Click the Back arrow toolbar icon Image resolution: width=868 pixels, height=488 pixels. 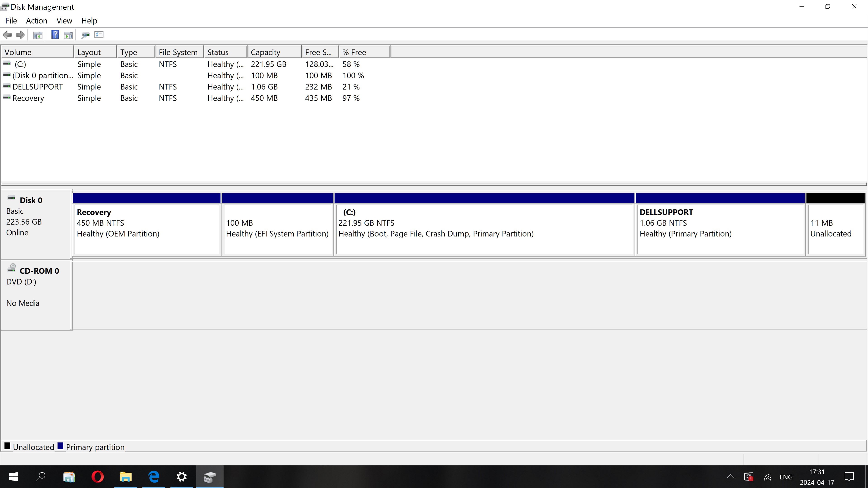click(7, 35)
